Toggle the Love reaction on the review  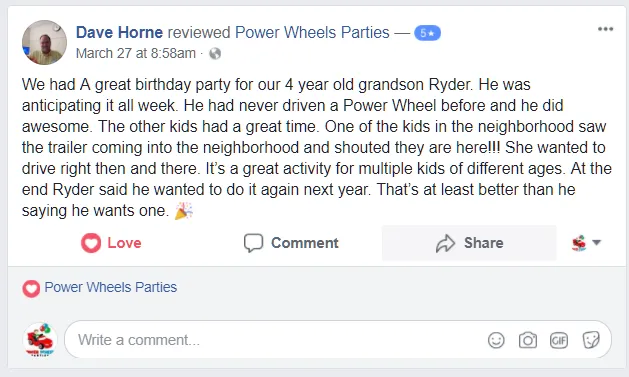point(111,243)
